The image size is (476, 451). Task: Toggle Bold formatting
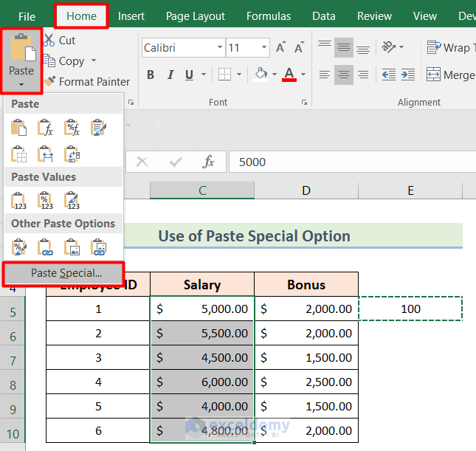[151, 75]
